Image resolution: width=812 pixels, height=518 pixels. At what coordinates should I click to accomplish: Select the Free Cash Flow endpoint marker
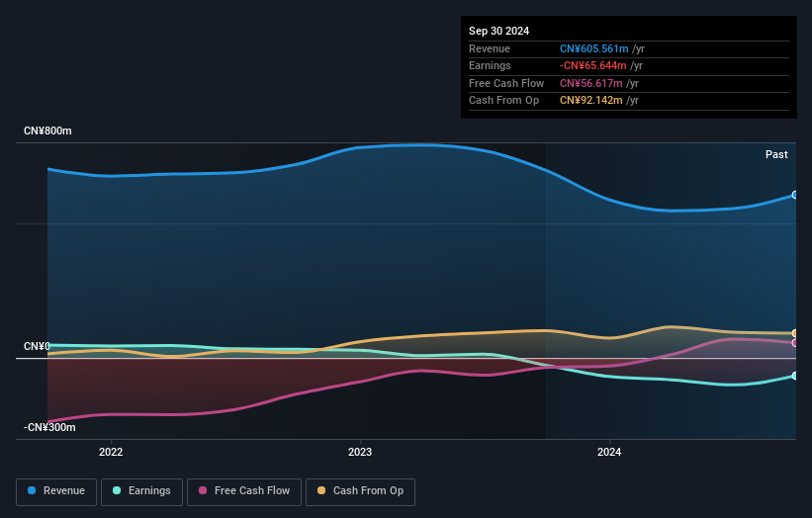[x=795, y=343]
